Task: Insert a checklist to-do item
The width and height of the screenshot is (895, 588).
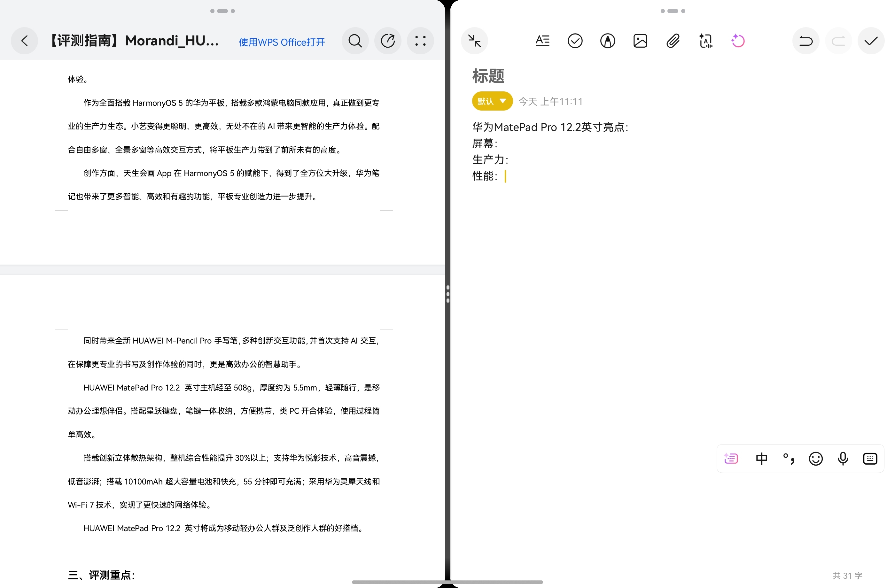Action: 575,41
